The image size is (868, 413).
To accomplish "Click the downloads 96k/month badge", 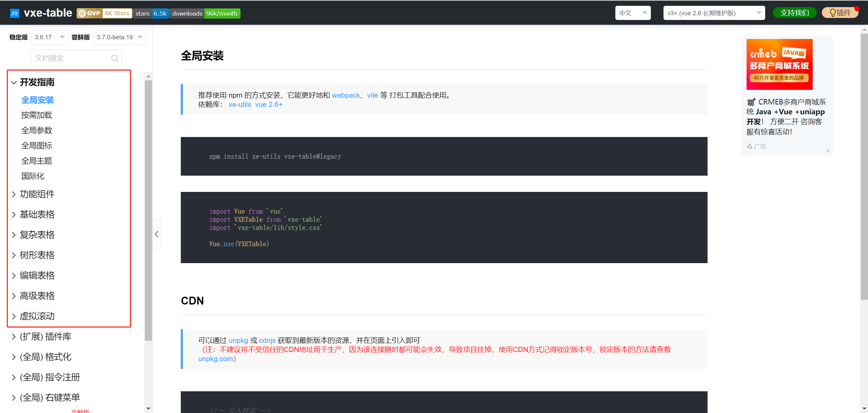I will click(x=205, y=13).
